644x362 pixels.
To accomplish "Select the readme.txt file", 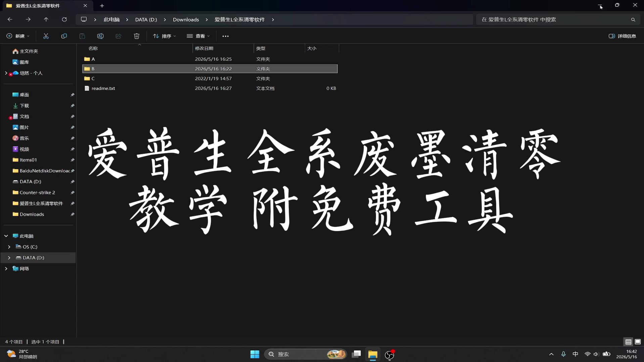I will pyautogui.click(x=210, y=88).
